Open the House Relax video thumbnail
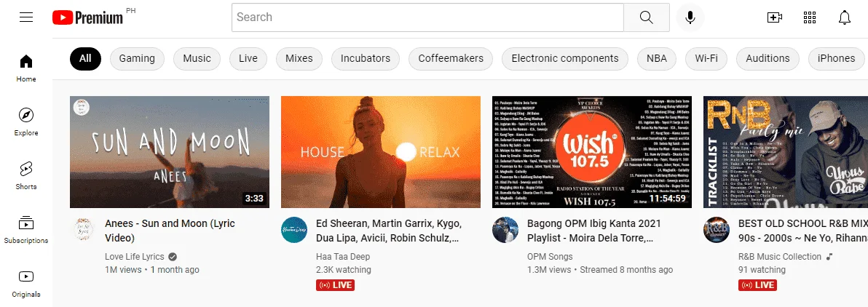 pos(381,151)
